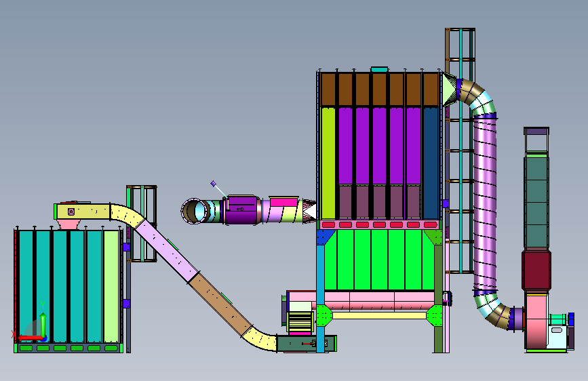This screenshot has width=588, height=381.
Task: Click the green Y axis arrow of the triad
Action: point(43,325)
